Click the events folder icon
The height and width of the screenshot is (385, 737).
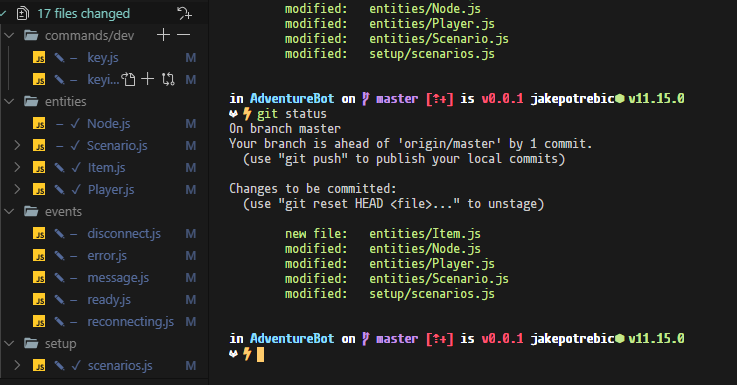pos(31,212)
